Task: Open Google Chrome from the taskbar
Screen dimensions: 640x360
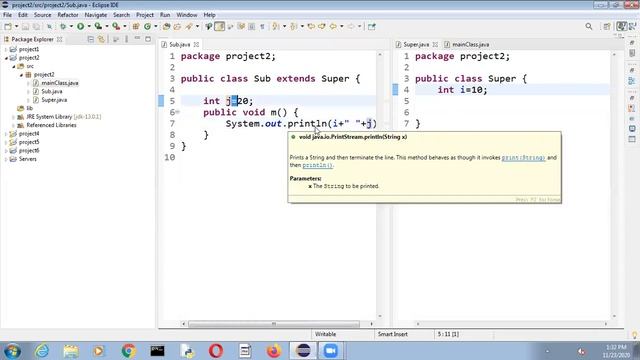Action: point(129,351)
